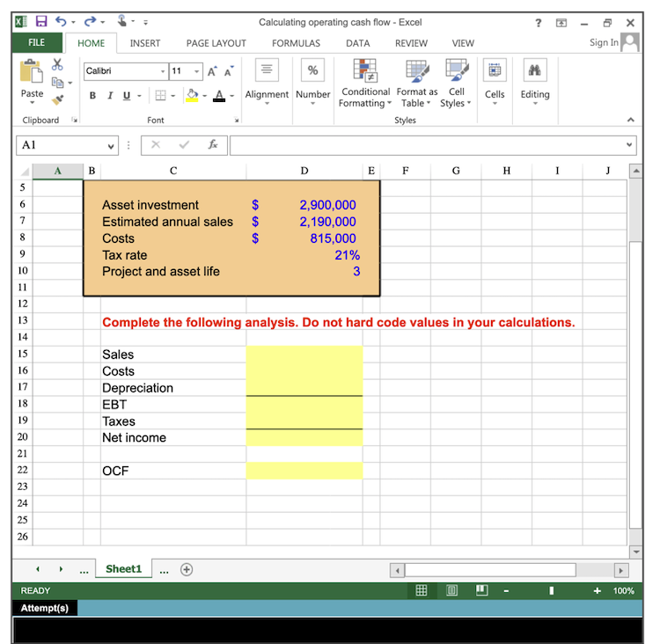Open the Alignment group menu
Image resolution: width=660 pixels, height=644 pixels.
[x=267, y=82]
